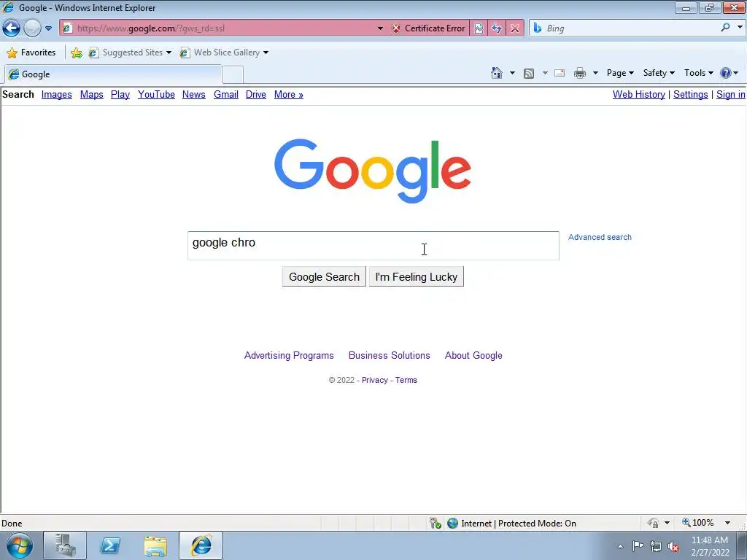Click the Action Center flag icon

(x=638, y=546)
